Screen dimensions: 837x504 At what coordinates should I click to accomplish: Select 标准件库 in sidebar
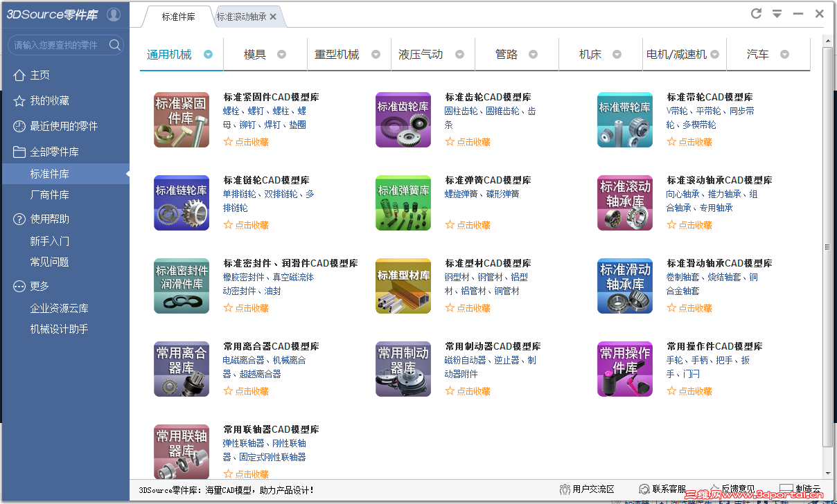pos(64,174)
